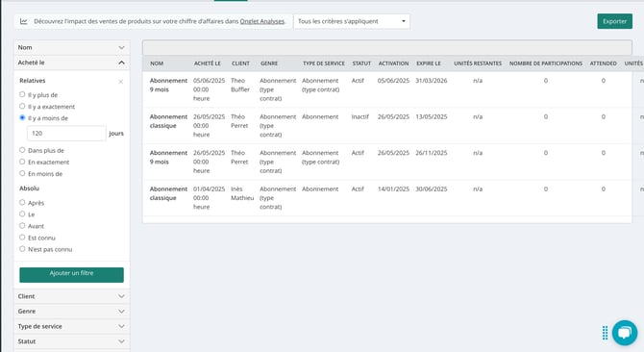644x352 pixels.
Task: Select the 'Avant' absolute option
Action: click(22, 225)
